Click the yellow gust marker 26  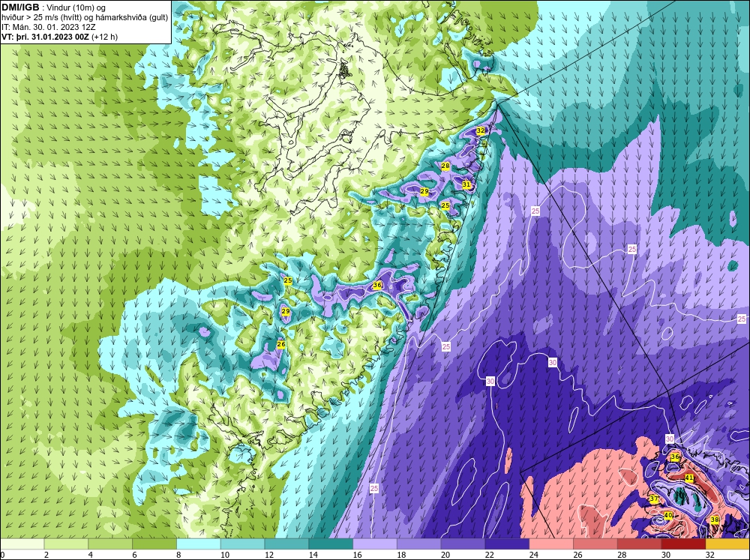click(281, 344)
